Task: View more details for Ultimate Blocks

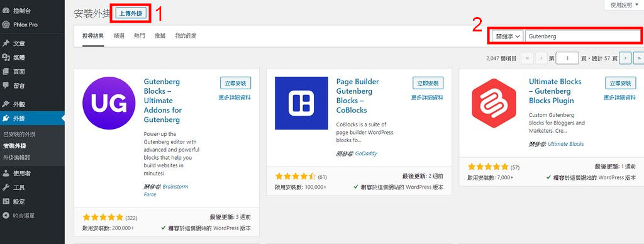Action: [x=619, y=97]
